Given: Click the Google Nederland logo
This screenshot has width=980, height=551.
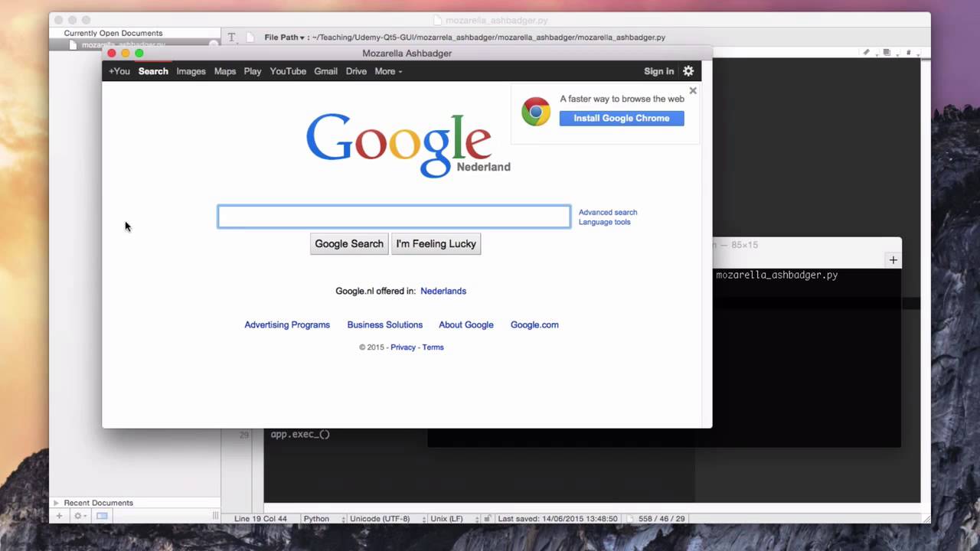Looking at the screenshot, I should coord(408,145).
